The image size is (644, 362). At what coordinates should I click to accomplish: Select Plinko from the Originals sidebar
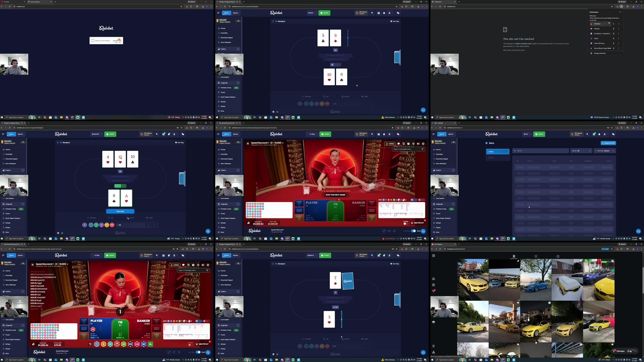tap(223, 106)
